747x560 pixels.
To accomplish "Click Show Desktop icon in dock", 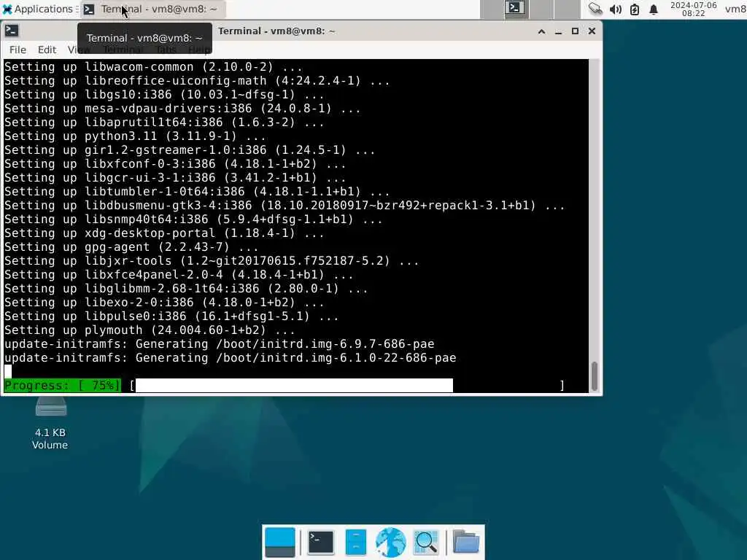I will [x=279, y=542].
